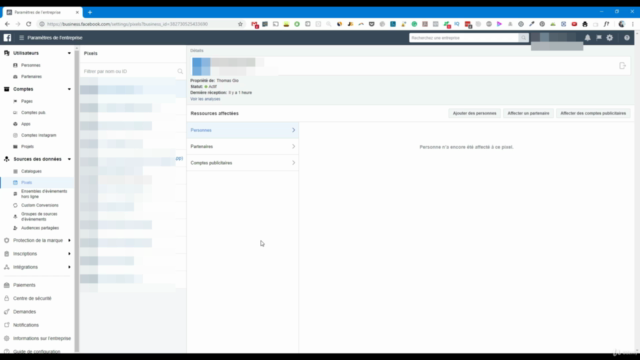Open Ensembles d'événements hors ligne

(x=44, y=194)
